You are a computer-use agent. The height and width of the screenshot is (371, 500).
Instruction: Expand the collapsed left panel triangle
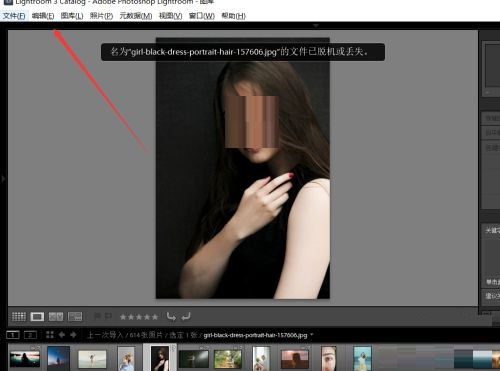click(x=3, y=179)
